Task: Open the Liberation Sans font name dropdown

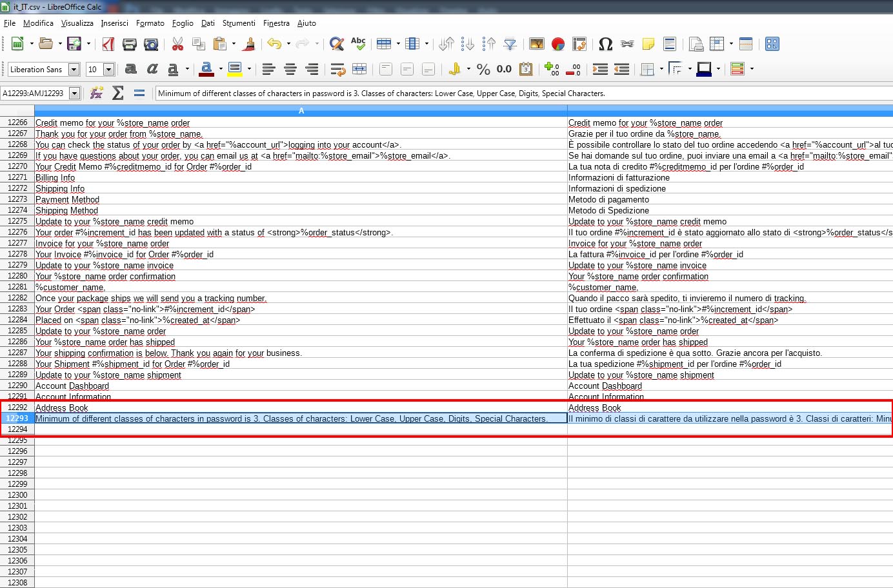Action: [74, 70]
